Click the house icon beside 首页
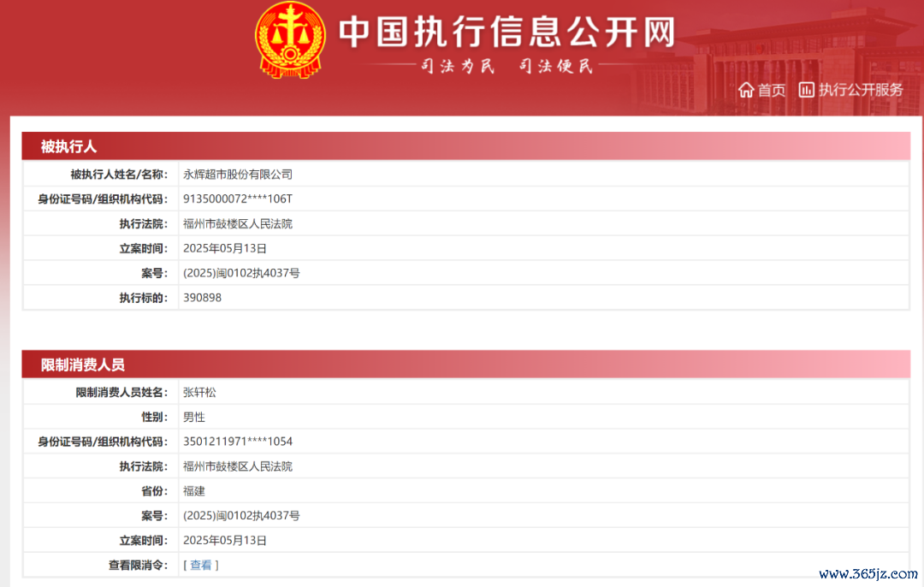This screenshot has width=924, height=587. (746, 90)
